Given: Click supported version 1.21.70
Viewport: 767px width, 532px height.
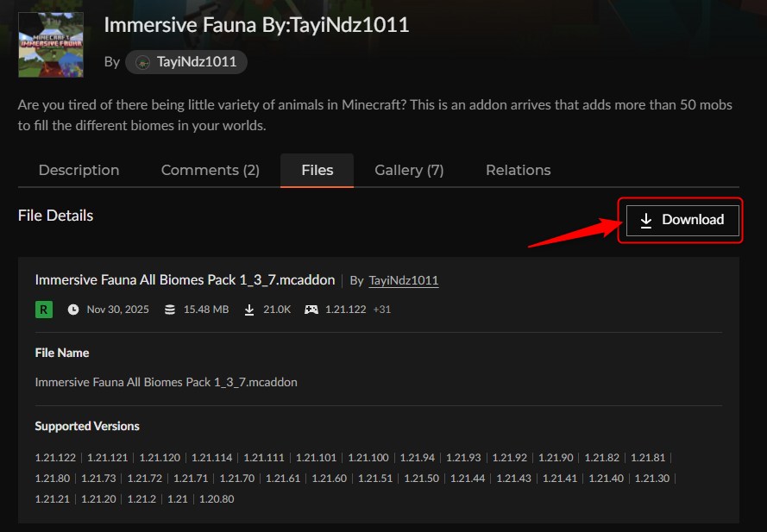Looking at the screenshot, I should [236, 479].
